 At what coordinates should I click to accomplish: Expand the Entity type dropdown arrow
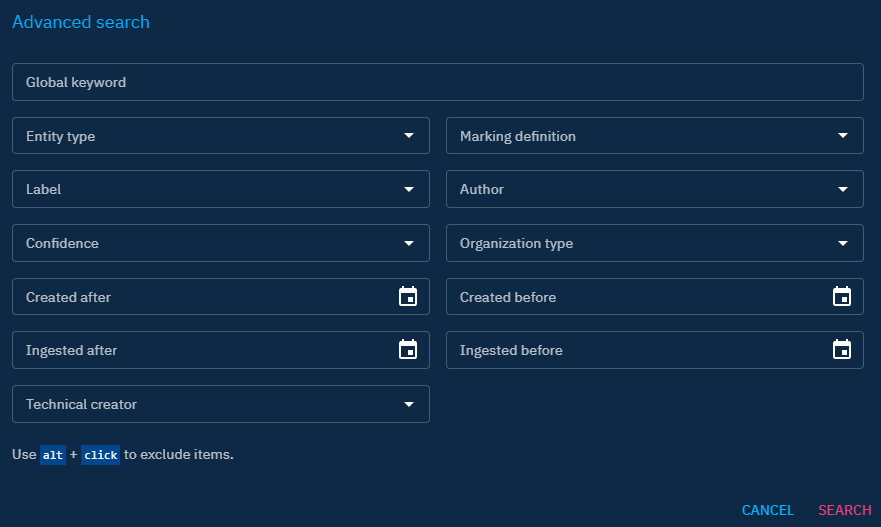[409, 136]
